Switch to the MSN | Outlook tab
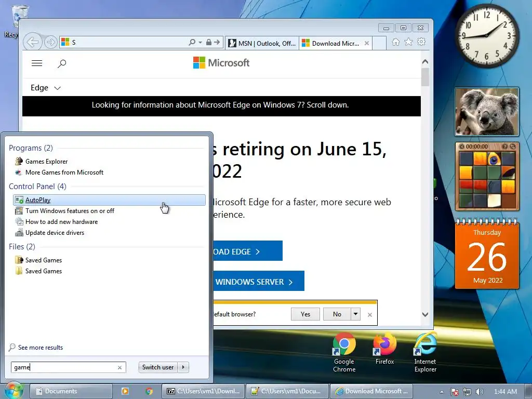Viewport: 532px width, 399px height. [x=262, y=43]
